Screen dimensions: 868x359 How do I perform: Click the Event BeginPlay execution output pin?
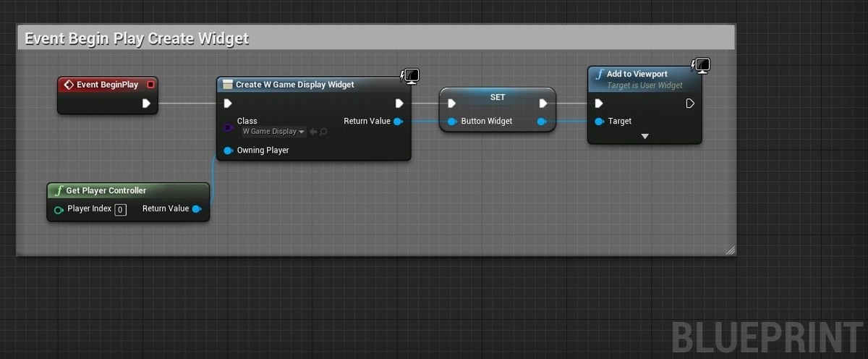tap(146, 104)
